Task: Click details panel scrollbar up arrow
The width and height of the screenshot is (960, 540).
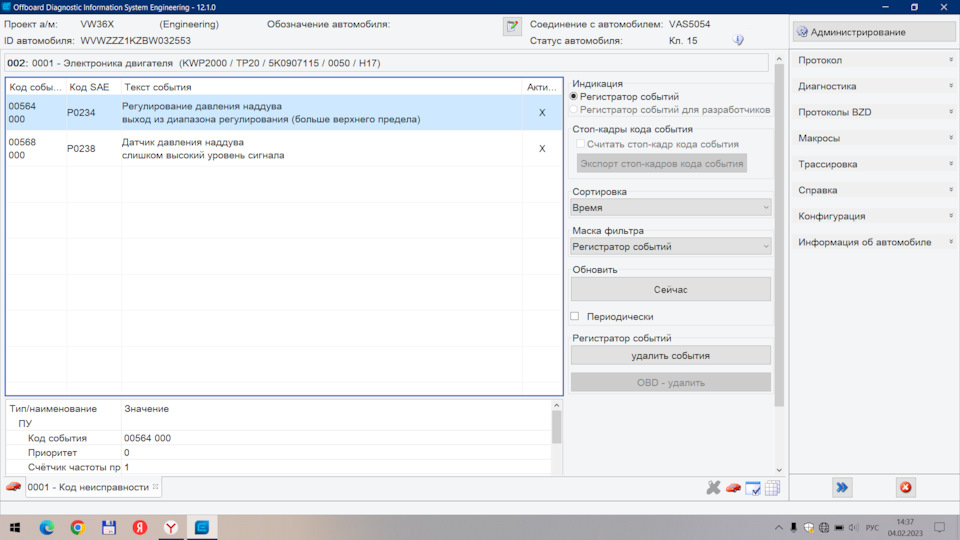Action: (557, 405)
